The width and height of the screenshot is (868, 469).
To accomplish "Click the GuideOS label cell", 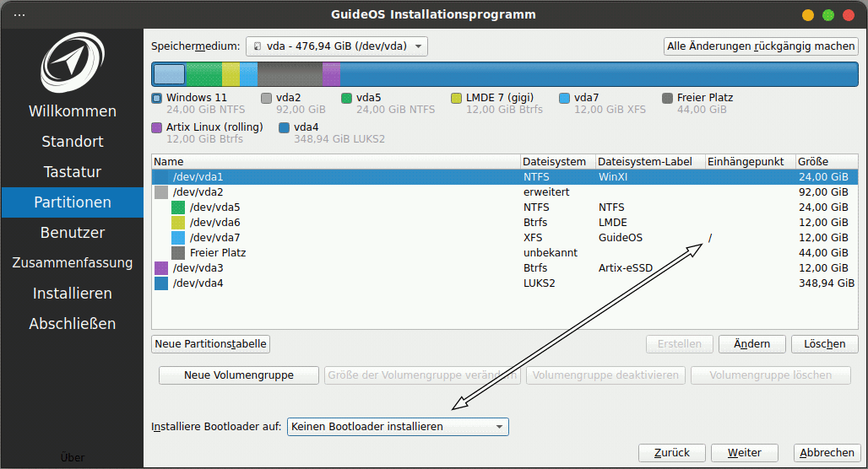I will point(621,238).
